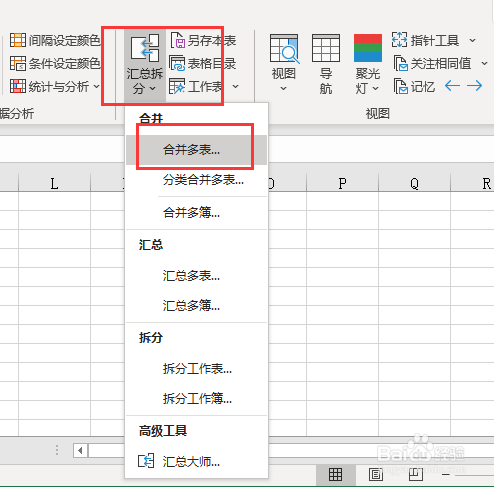Select 分类合并多表... menu item

click(x=196, y=180)
